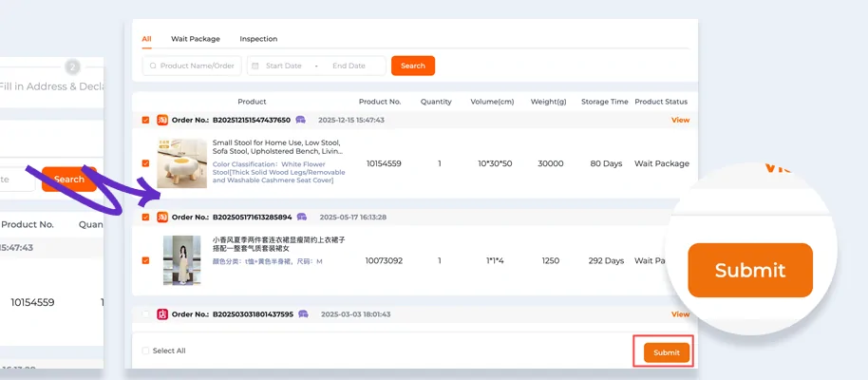Viewport: 868px width, 380px height.
Task: Click weight value 30000
Action: [x=550, y=163]
